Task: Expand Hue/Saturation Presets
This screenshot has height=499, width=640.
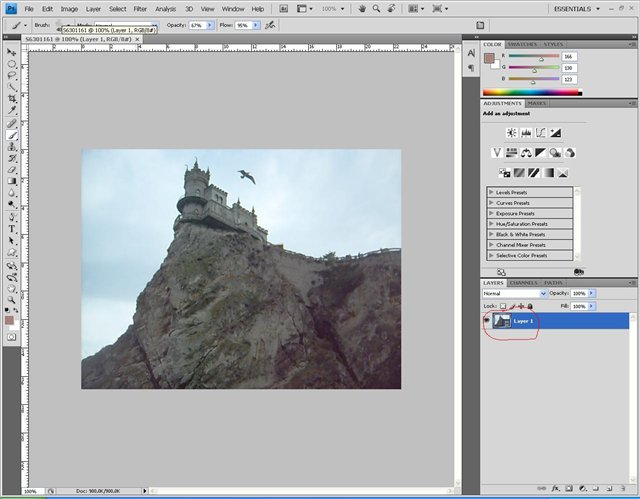Action: tap(530, 224)
